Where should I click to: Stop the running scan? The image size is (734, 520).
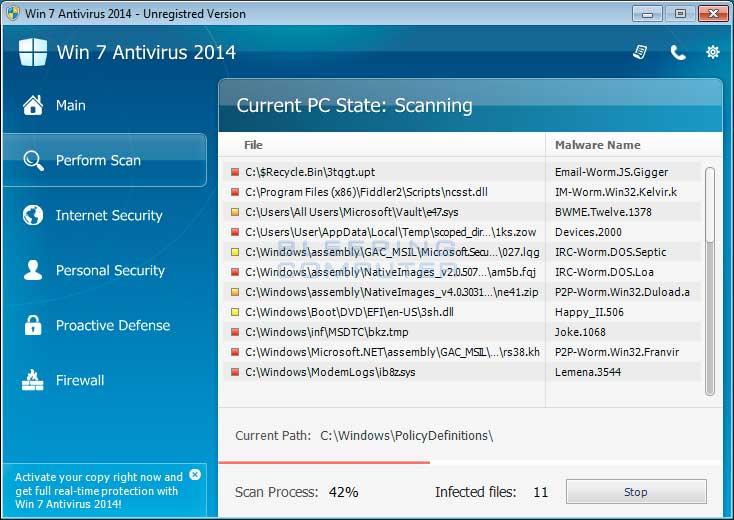[x=636, y=491]
